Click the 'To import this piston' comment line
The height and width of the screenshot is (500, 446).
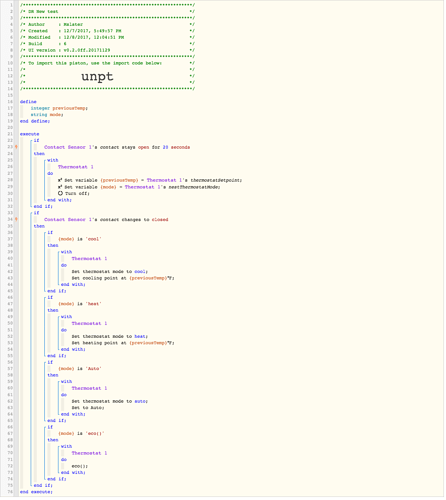coord(107,63)
